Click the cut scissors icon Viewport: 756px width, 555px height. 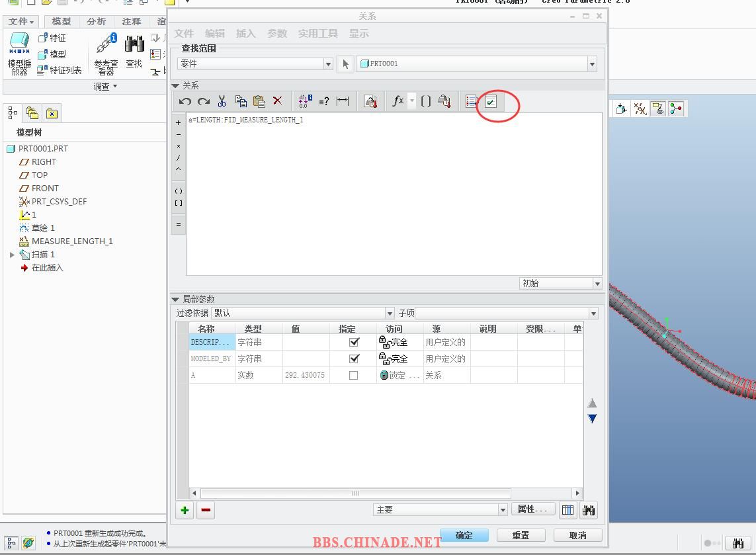[222, 101]
